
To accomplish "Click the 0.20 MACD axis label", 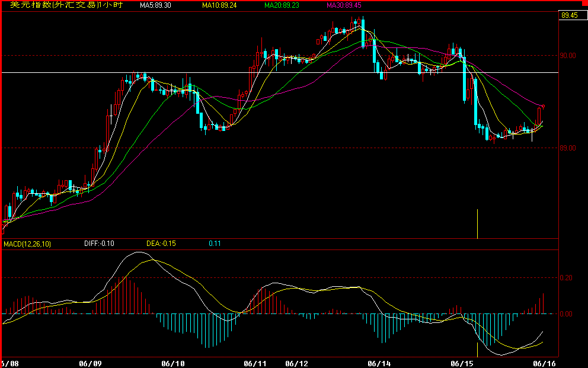I will [x=567, y=277].
